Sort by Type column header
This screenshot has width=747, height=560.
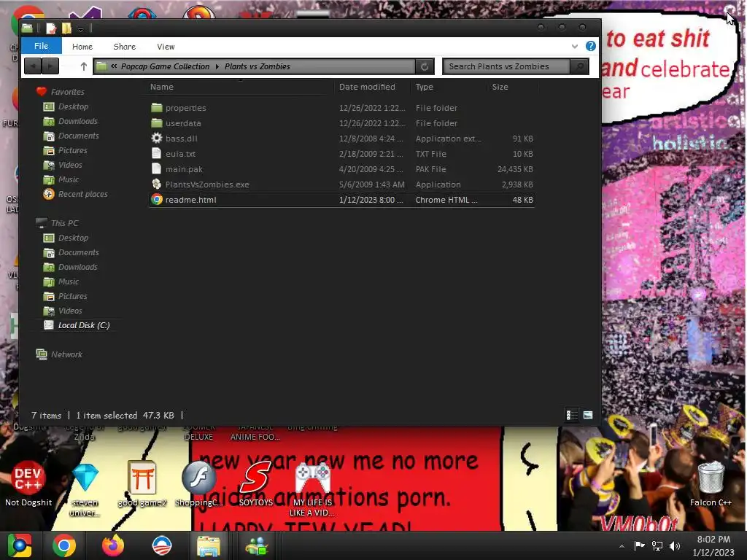[x=424, y=87]
